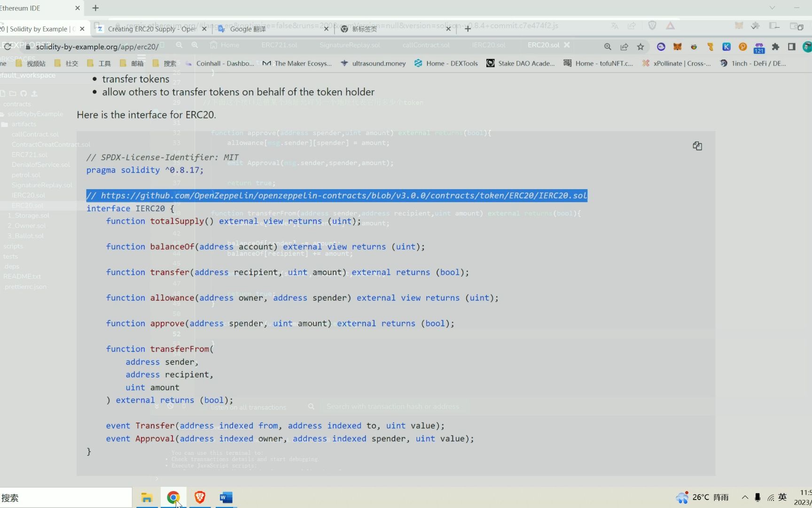The height and width of the screenshot is (508, 812).
Task: Click the totalSupply function line
Action: tap(234, 221)
